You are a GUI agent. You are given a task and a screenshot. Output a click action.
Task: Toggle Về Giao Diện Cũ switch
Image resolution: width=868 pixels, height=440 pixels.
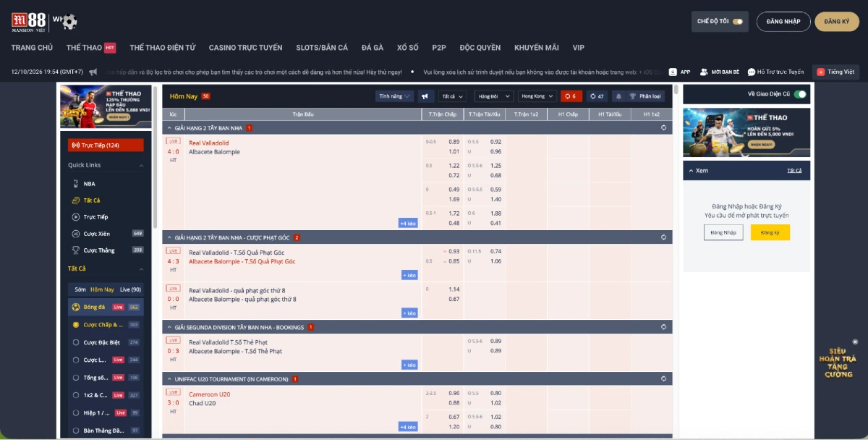[x=800, y=94]
